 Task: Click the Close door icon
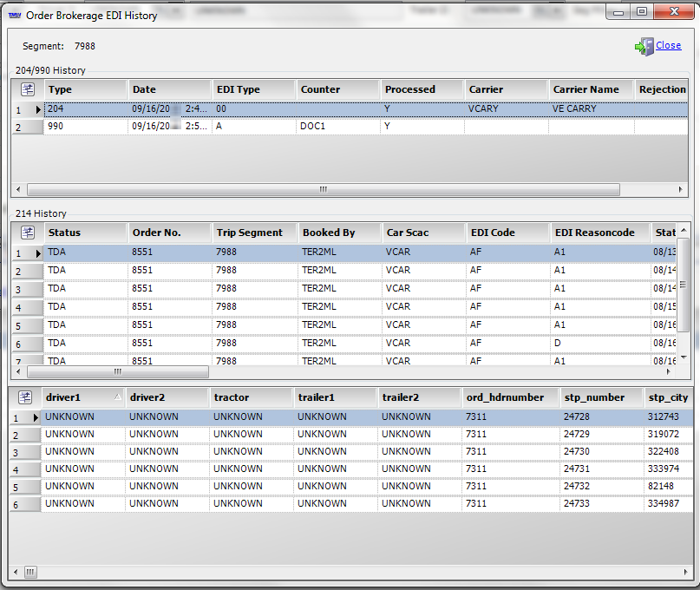[x=644, y=46]
